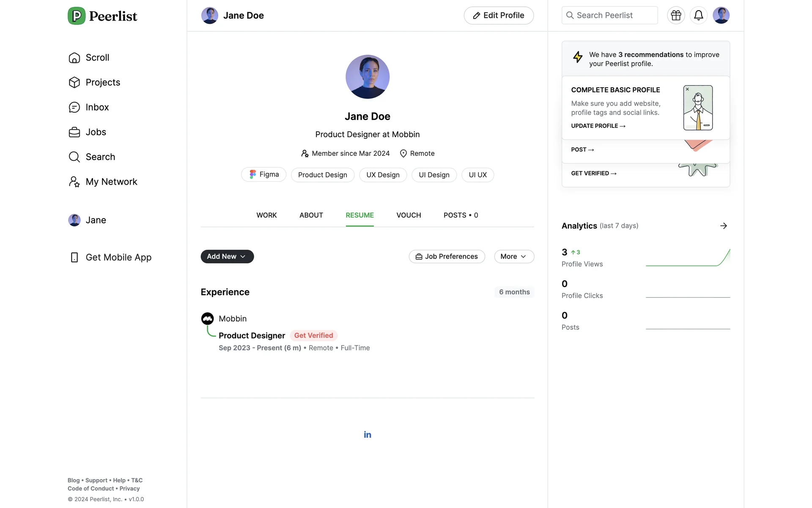Switch to the WORK tab
812x508 pixels.
click(266, 215)
